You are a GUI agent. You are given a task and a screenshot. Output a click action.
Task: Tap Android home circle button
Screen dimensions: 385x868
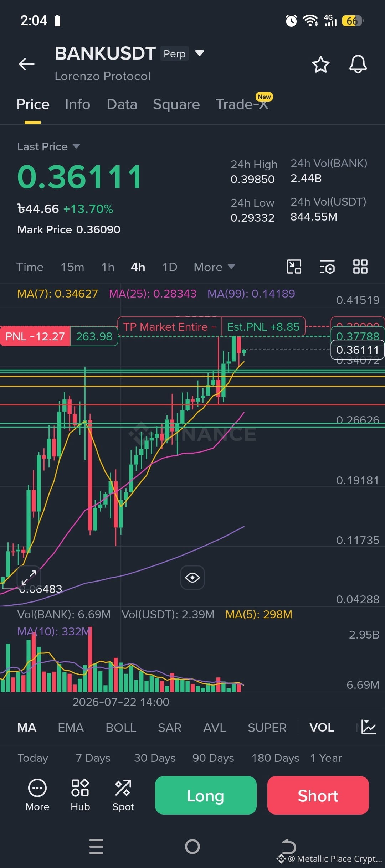[192, 846]
